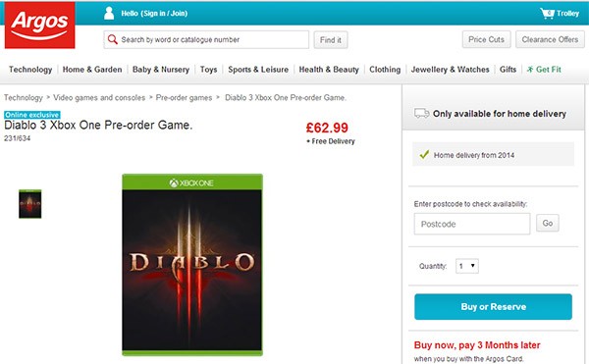Click the green checkmark next to home delivery
589x364 pixels.
pos(424,155)
